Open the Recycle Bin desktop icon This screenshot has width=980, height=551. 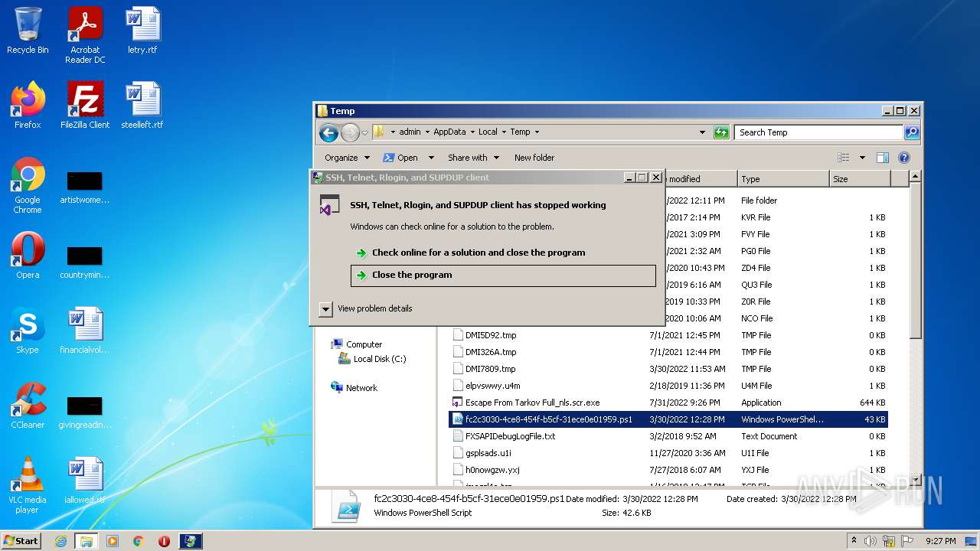(28, 31)
